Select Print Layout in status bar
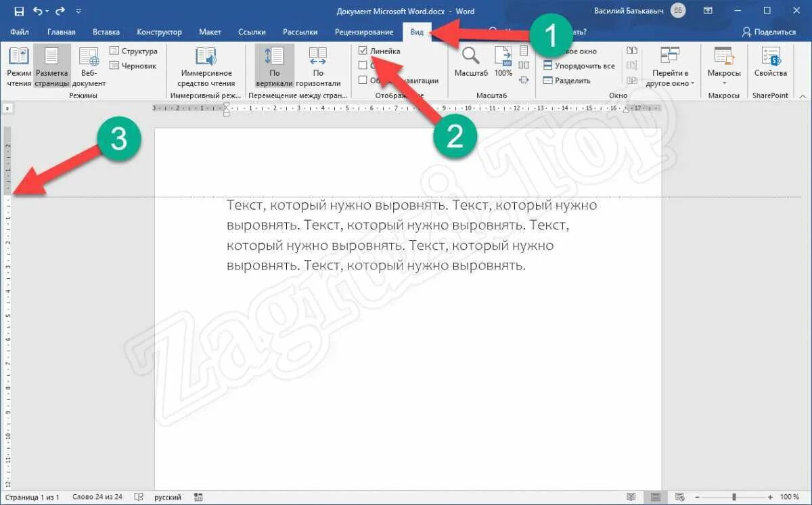This screenshot has width=812, height=505. [655, 497]
